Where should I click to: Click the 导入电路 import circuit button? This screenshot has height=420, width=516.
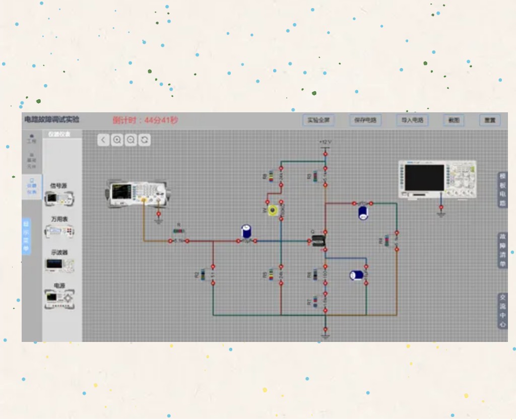[412, 120]
